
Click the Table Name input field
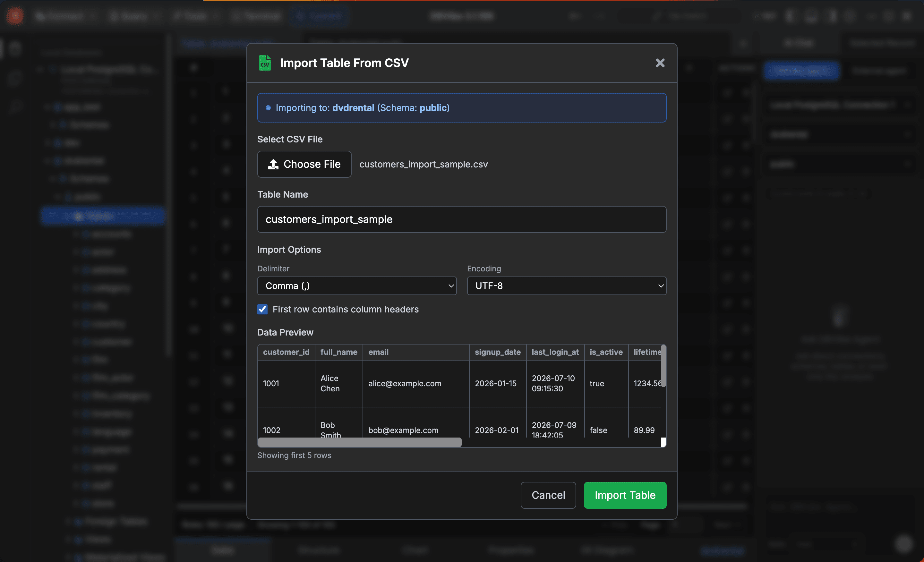[462, 219]
